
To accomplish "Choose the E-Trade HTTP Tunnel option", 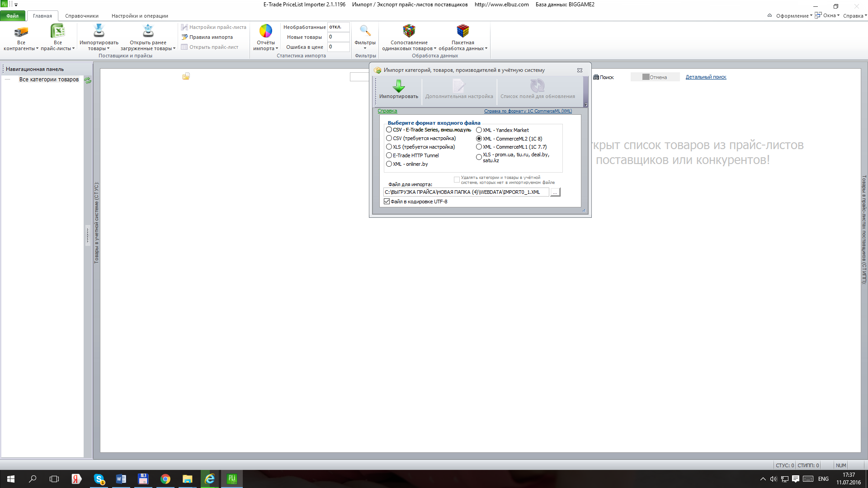I will point(389,155).
